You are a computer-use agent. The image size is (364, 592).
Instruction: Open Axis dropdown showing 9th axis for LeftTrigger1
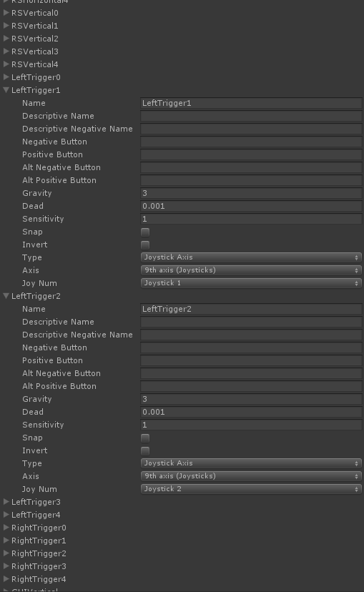pyautogui.click(x=251, y=270)
